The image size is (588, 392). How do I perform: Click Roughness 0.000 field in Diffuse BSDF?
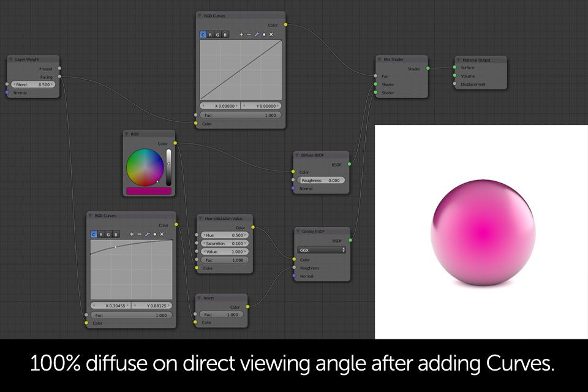pyautogui.click(x=321, y=181)
